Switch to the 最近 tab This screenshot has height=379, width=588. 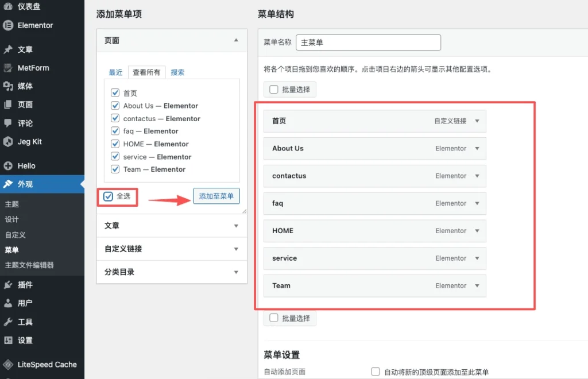pyautogui.click(x=115, y=72)
